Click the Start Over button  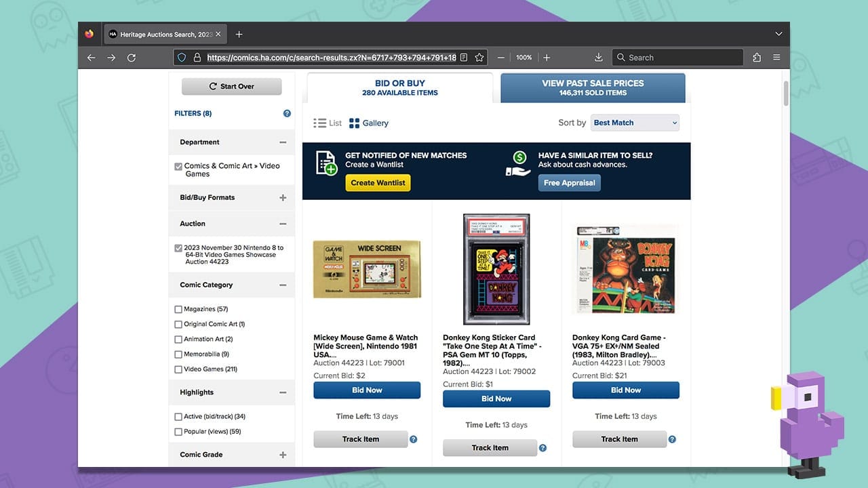tap(231, 86)
